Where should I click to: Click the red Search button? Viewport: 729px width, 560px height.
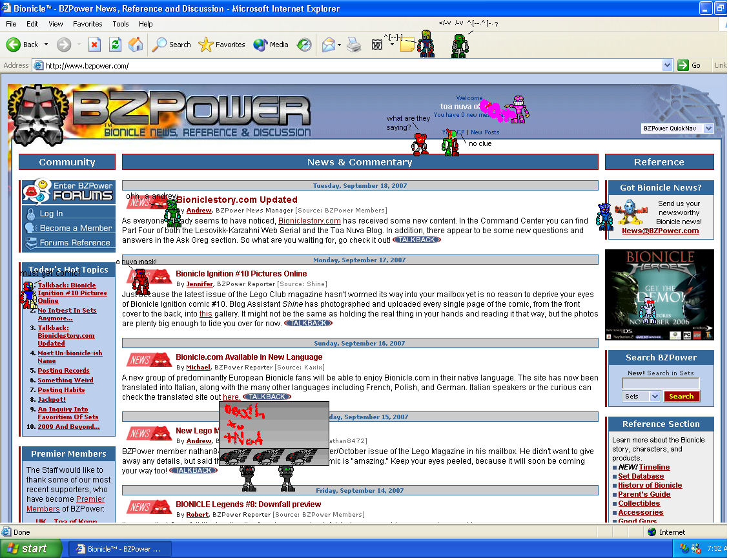tap(681, 397)
